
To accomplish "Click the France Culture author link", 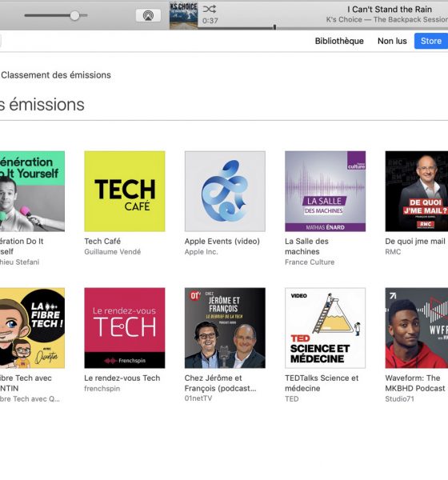I will tap(310, 262).
